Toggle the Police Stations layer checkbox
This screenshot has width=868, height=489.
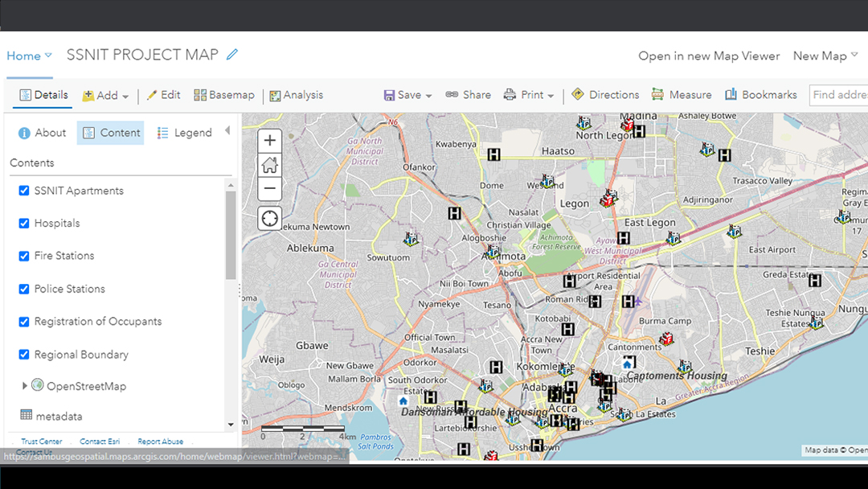pyautogui.click(x=24, y=289)
